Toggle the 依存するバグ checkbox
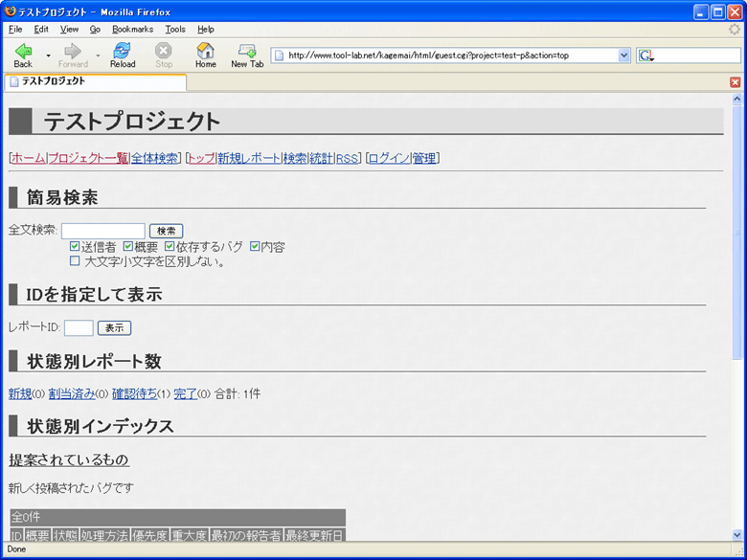Image resolution: width=747 pixels, height=560 pixels. 170,247
